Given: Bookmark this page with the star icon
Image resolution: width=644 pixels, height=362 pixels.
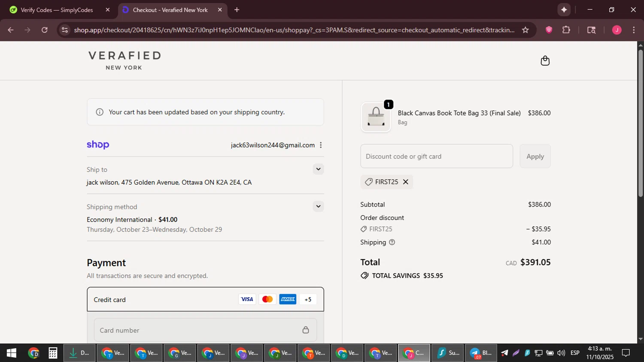Looking at the screenshot, I should coord(525,30).
